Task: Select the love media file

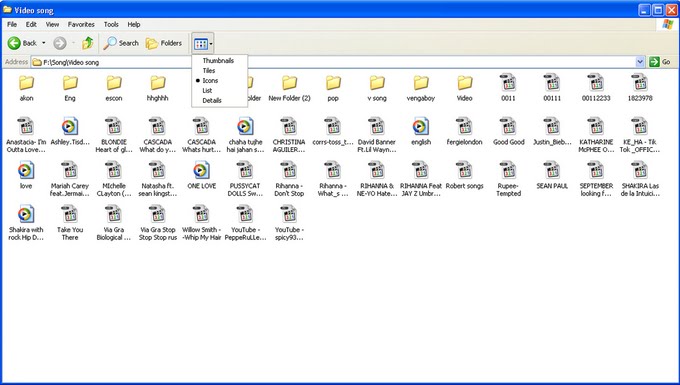Action: pyautogui.click(x=26, y=176)
